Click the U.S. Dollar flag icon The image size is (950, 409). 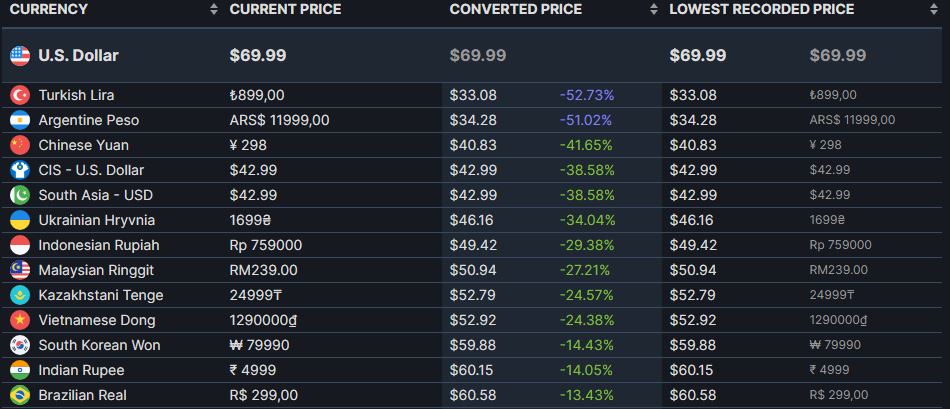pyautogui.click(x=19, y=56)
